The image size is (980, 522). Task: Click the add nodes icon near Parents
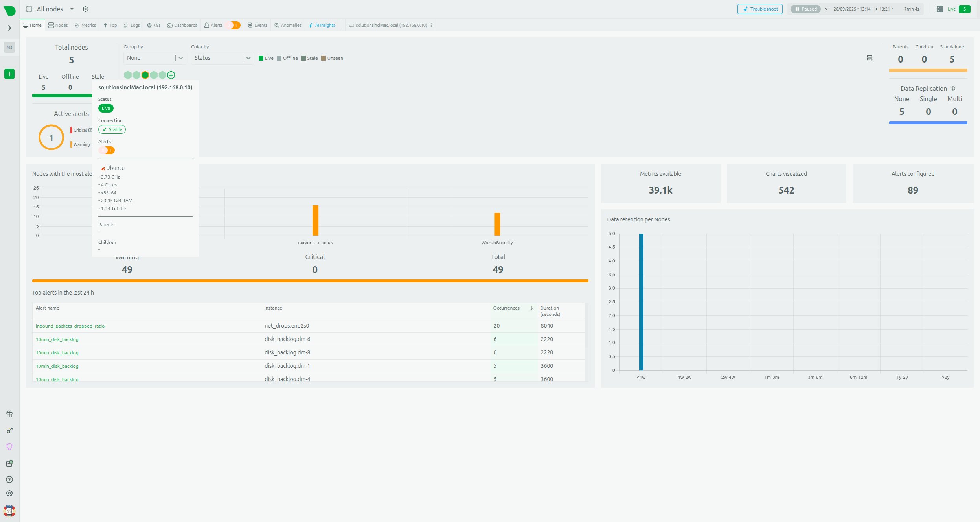870,58
